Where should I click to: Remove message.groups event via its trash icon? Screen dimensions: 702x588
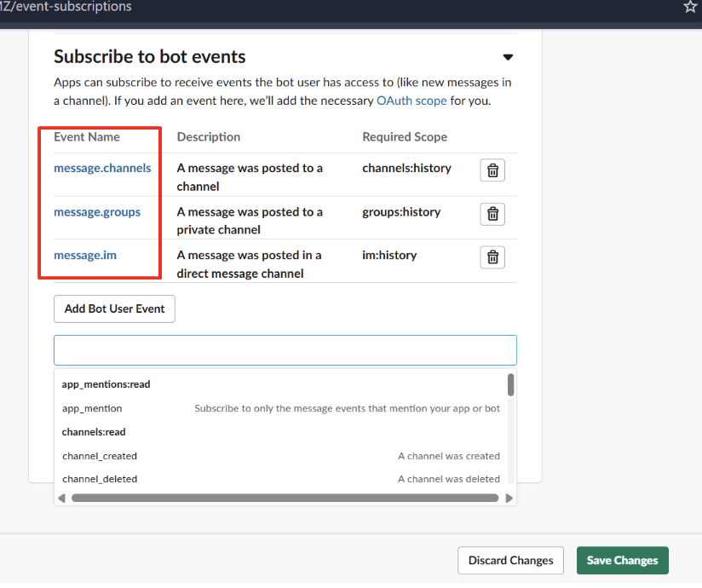pos(492,214)
